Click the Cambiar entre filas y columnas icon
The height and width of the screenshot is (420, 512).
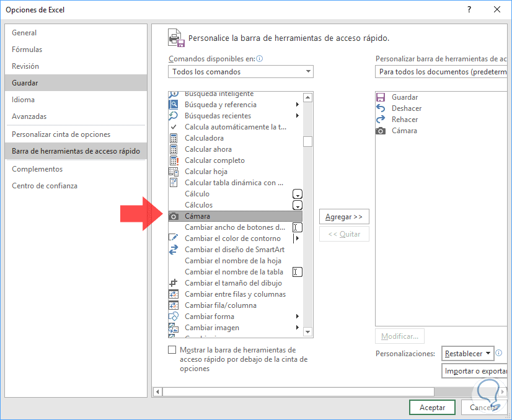pos(174,294)
